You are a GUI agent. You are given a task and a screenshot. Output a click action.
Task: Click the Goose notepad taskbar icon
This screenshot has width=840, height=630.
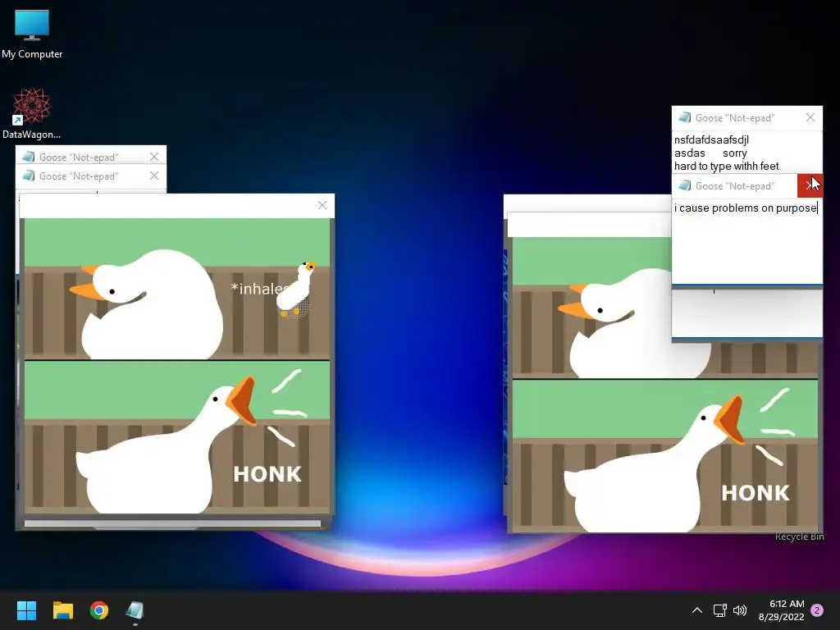click(135, 610)
